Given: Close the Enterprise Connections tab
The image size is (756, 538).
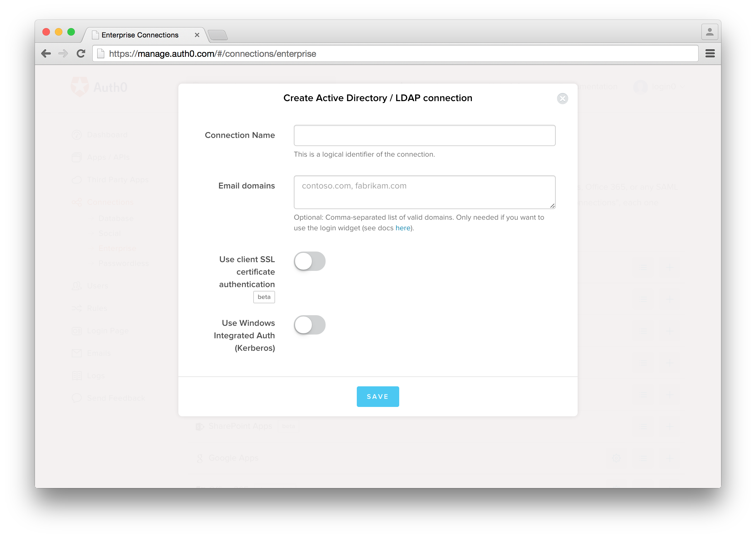Looking at the screenshot, I should pos(197,35).
